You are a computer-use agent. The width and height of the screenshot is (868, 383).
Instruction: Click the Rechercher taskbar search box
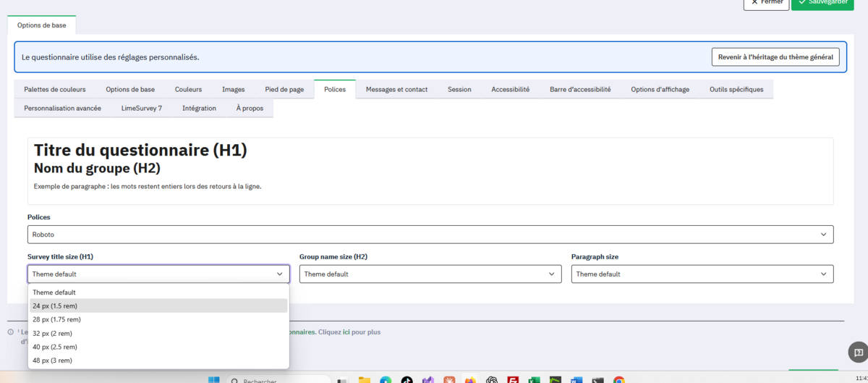(x=278, y=380)
